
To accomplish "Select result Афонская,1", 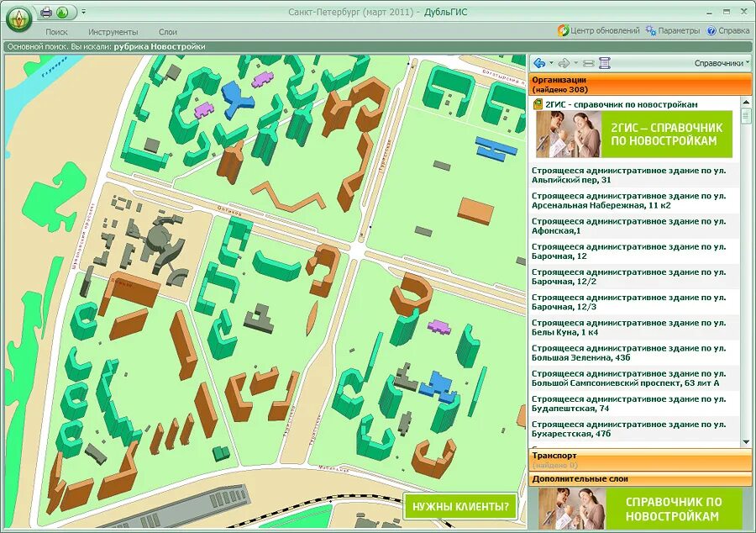I will tap(634, 226).
